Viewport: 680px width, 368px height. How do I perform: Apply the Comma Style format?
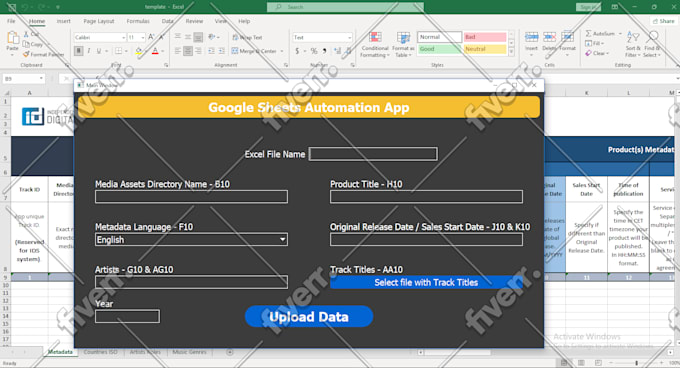[x=324, y=51]
